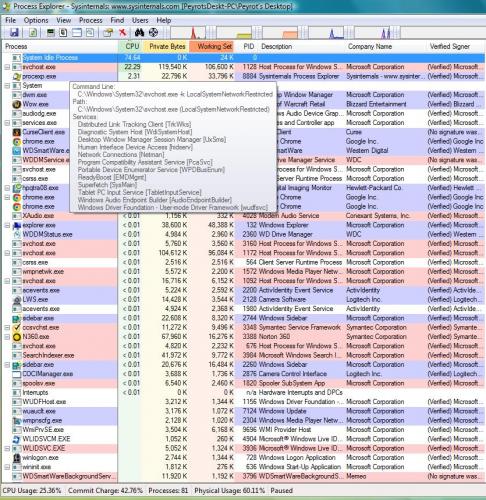
Task: Open the Options menu
Action: coord(36,20)
